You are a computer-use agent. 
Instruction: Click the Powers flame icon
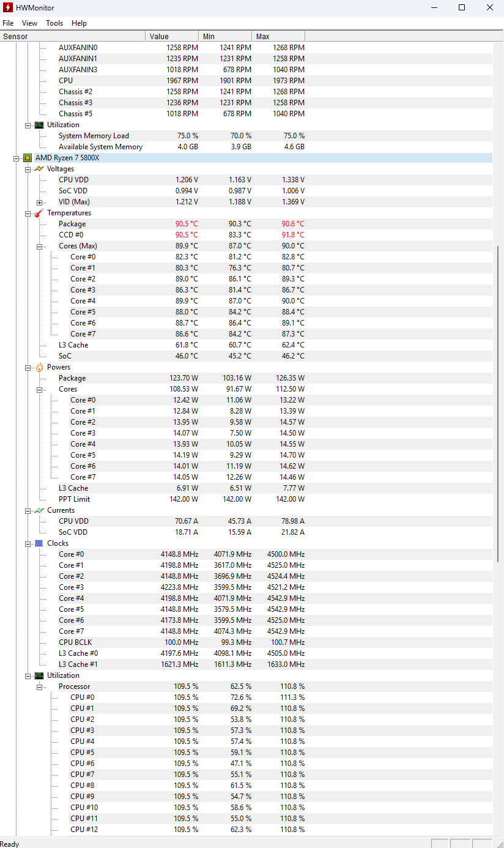39,367
